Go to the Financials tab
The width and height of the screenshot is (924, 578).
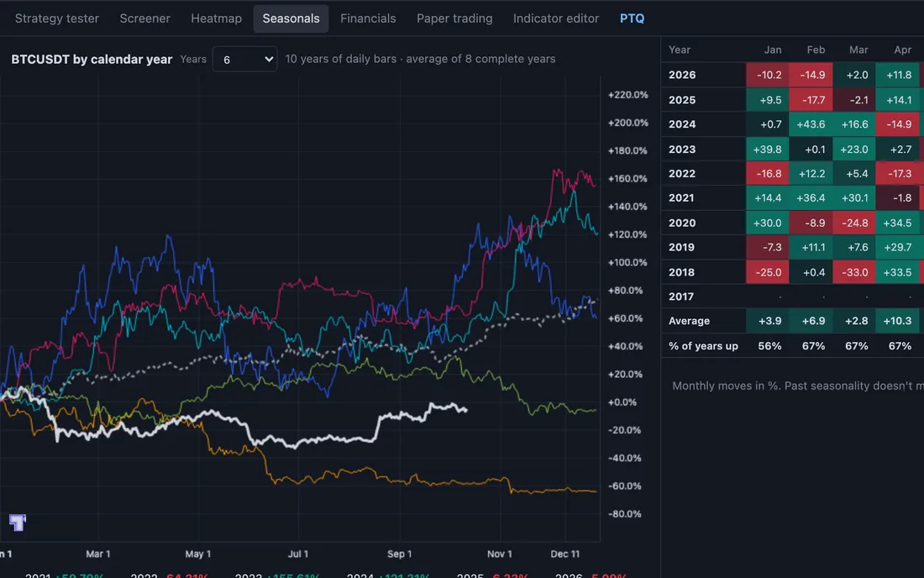pyautogui.click(x=368, y=18)
